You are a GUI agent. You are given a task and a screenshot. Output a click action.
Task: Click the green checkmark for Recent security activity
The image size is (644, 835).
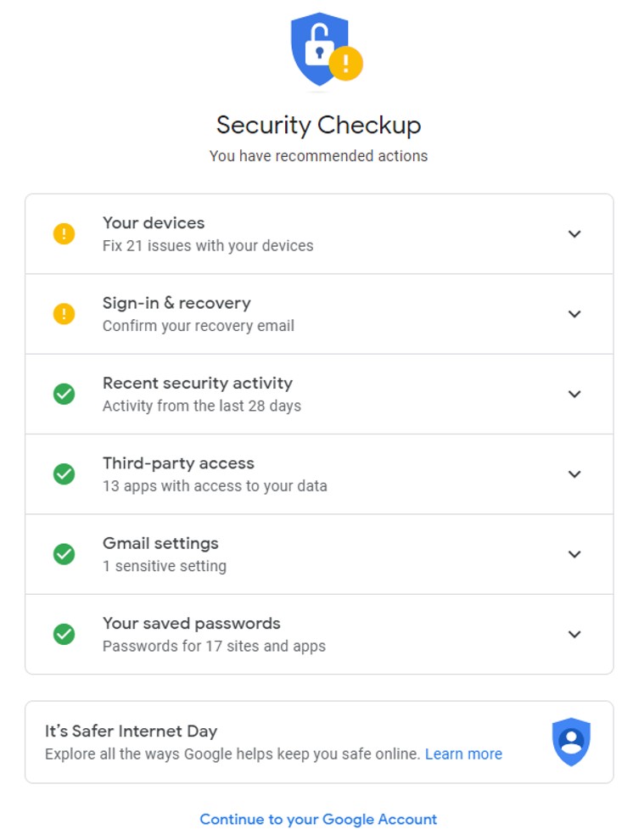point(64,394)
